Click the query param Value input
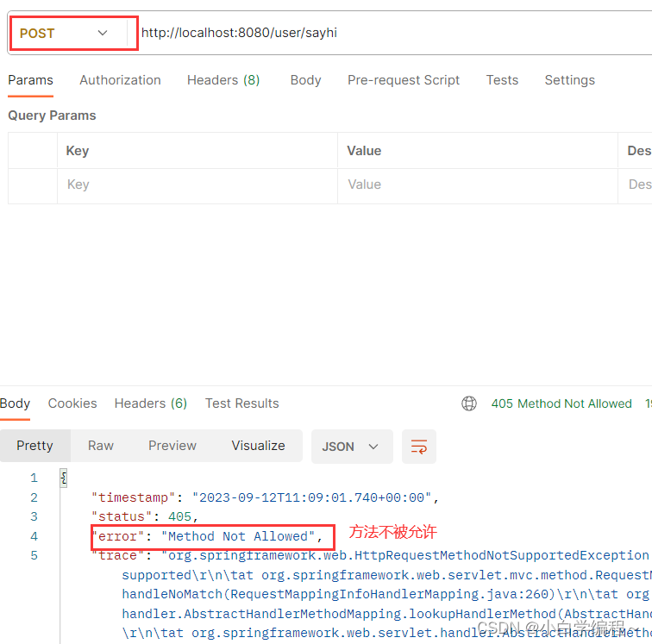Image resolution: width=652 pixels, height=644 pixels. click(478, 186)
